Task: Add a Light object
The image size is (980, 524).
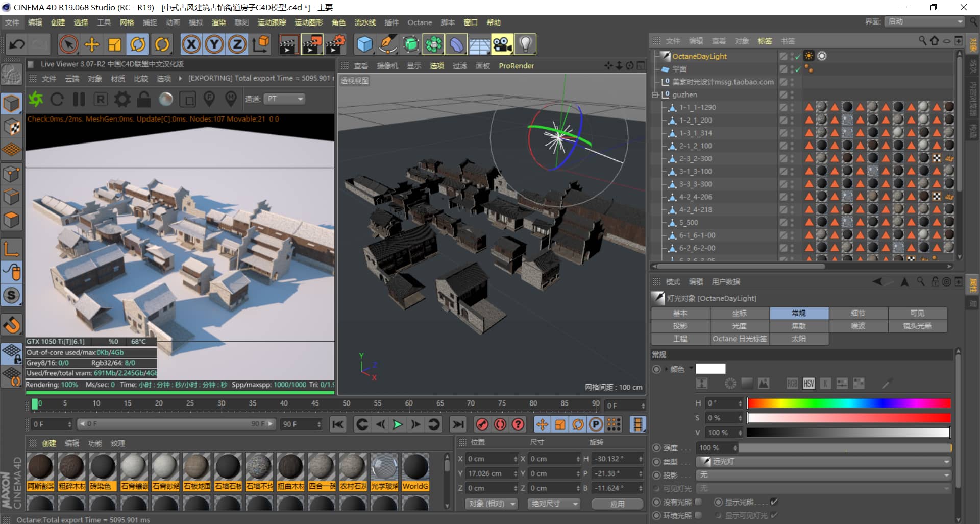Action: click(x=526, y=44)
